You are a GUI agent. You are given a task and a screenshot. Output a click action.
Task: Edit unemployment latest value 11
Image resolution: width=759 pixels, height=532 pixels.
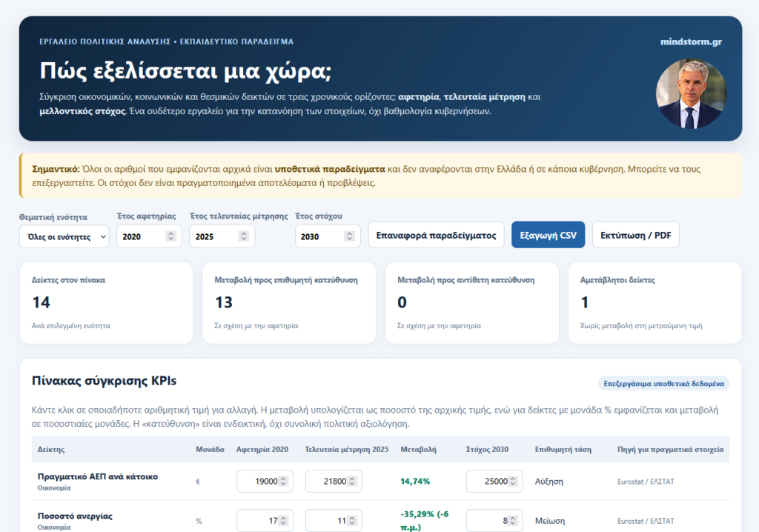[x=334, y=520]
